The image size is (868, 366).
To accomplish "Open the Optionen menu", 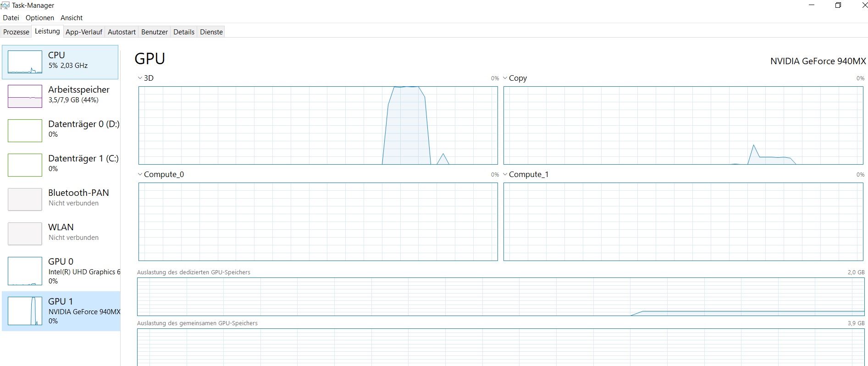I will 40,18.
